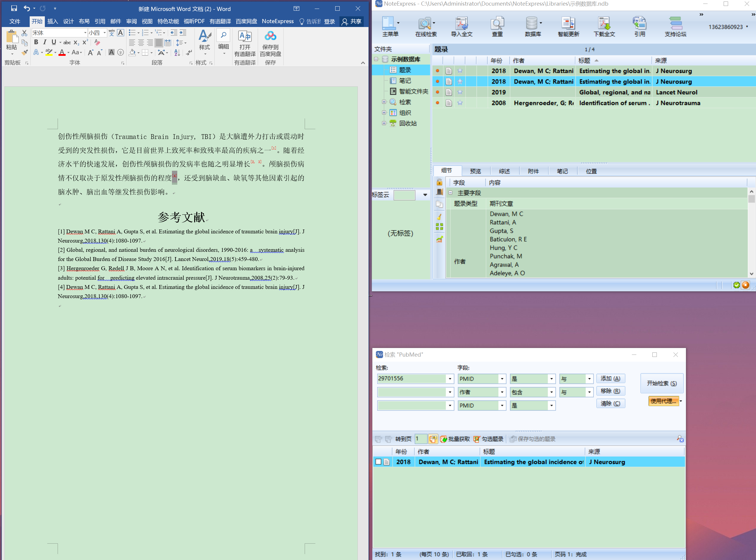
Task: Open first PMID field dropdown in search
Action: point(502,379)
